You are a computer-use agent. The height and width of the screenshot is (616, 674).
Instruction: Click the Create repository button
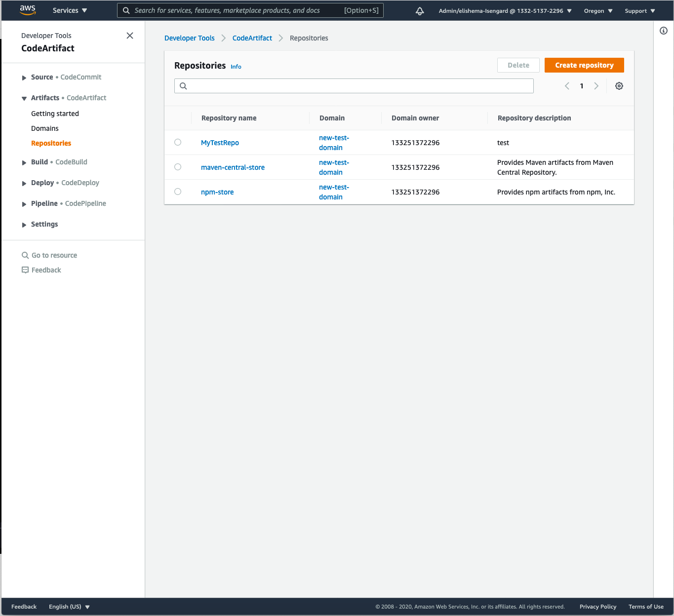click(x=584, y=65)
